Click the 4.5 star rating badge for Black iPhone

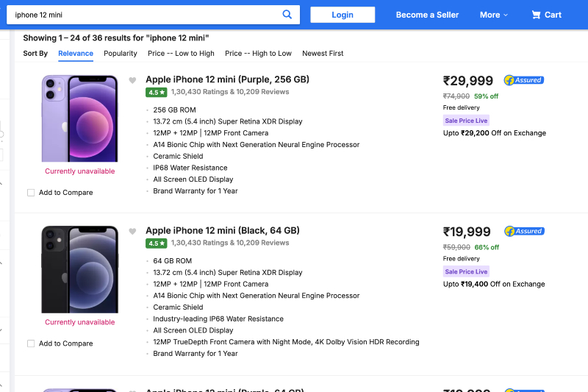tap(157, 243)
